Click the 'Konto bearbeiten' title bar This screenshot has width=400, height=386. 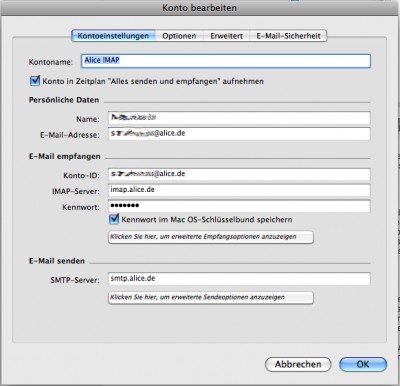pos(199,8)
